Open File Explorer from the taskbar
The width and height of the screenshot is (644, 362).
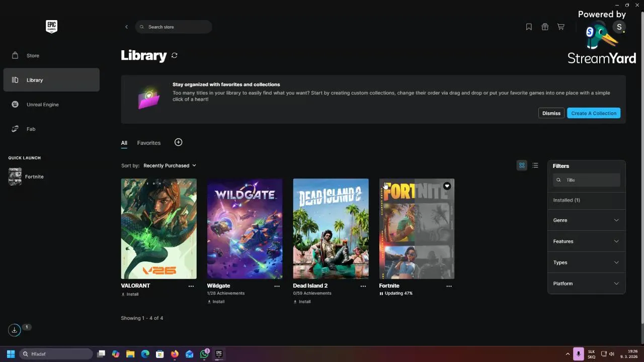click(130, 354)
